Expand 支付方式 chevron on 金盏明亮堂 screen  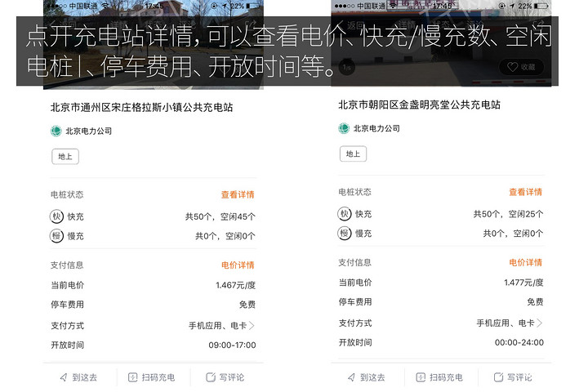(x=540, y=323)
